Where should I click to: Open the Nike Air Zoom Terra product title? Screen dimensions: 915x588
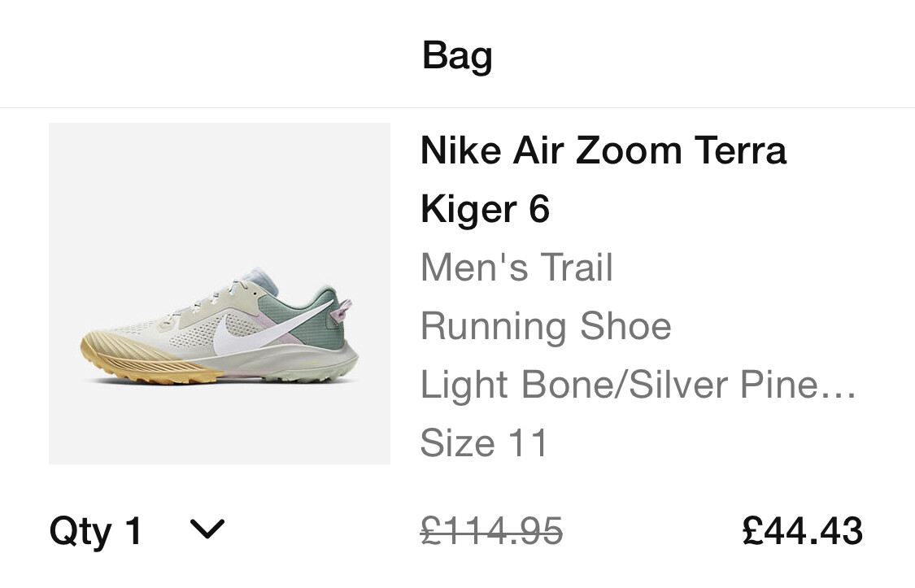(x=603, y=151)
